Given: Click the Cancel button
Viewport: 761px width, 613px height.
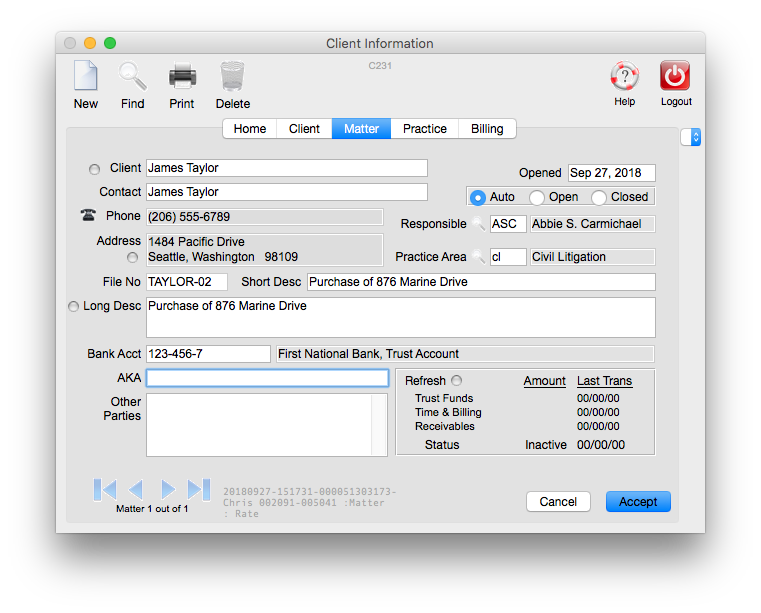Looking at the screenshot, I should click(558, 502).
